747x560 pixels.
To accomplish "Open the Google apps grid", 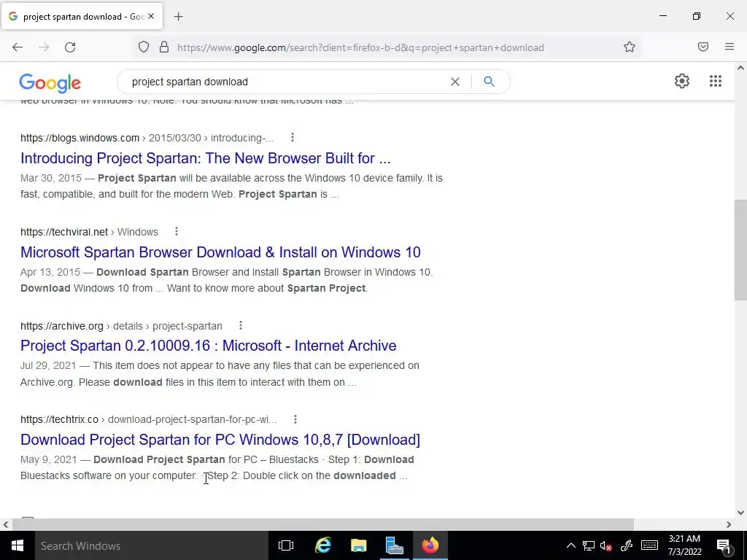I will [x=716, y=81].
